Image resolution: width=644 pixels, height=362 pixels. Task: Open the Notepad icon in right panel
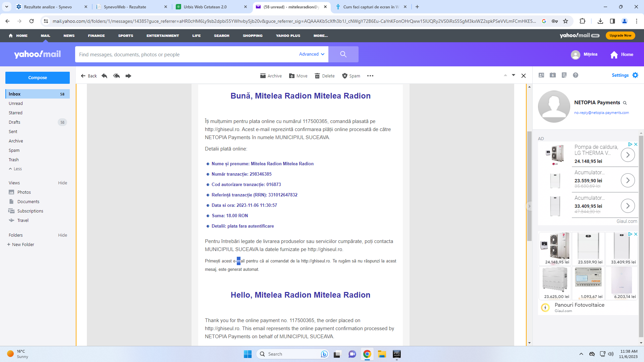tap(564, 75)
